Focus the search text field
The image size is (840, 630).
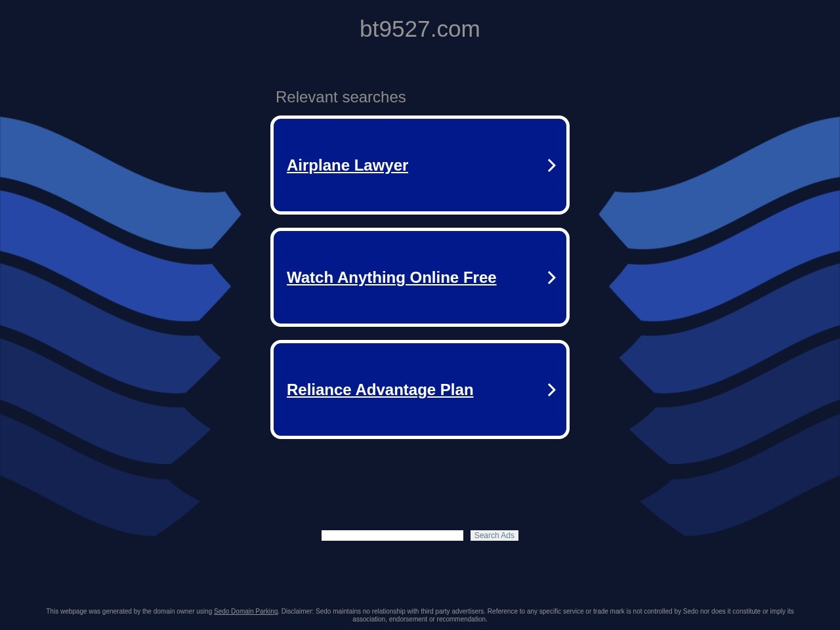[x=392, y=535]
